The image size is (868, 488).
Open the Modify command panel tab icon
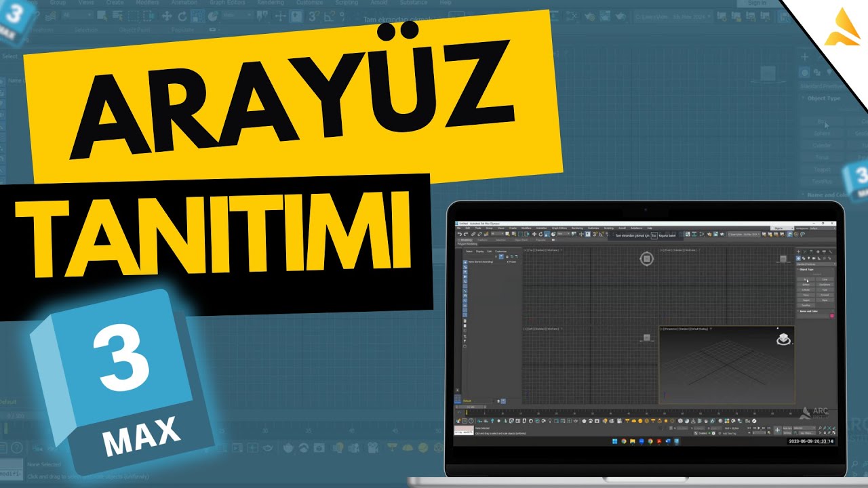[805, 251]
